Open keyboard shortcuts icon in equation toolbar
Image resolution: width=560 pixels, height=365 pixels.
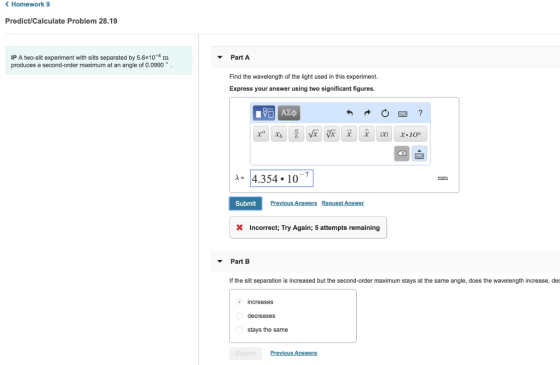coord(402,114)
